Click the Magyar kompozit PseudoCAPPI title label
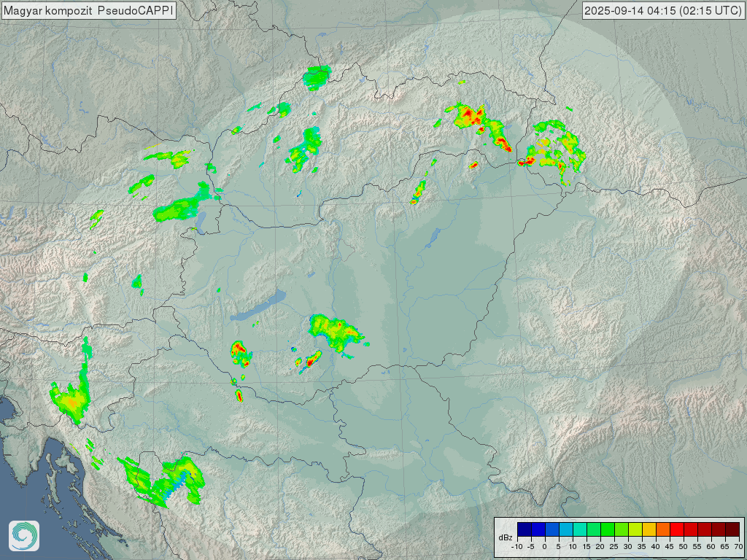 (88, 10)
